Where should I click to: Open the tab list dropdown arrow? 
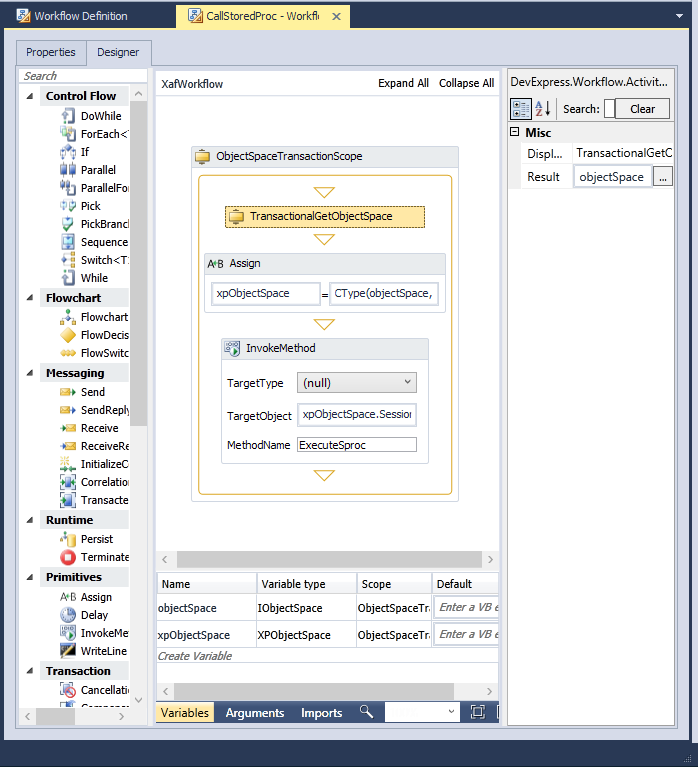click(x=679, y=16)
